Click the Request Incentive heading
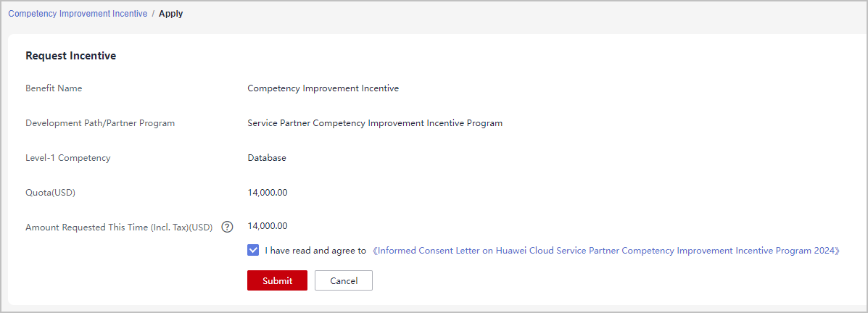This screenshot has height=313, width=868. [x=71, y=56]
